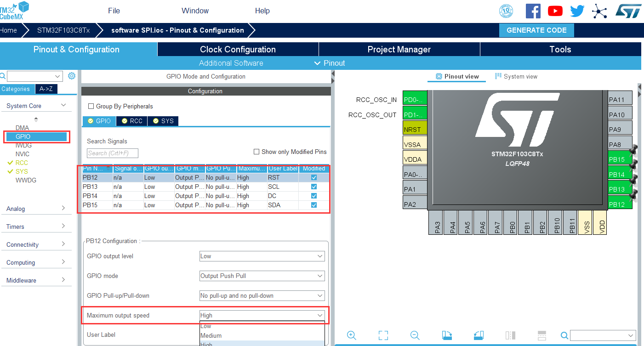Viewport: 644px width, 346px height.
Task: Switch to the Tools tab
Action: click(x=560, y=49)
